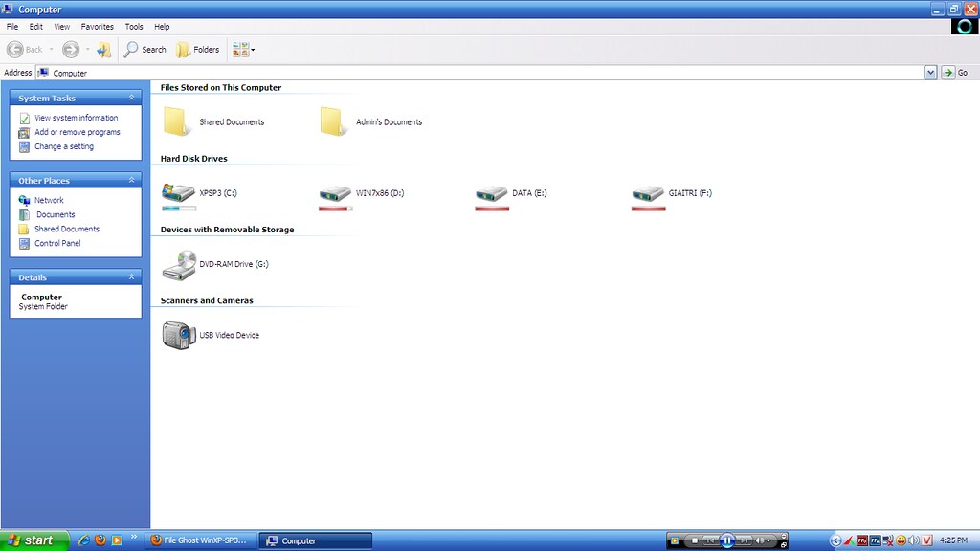Screen dimensions: 980x551
Task: Open the Help menu
Action: pos(162,27)
